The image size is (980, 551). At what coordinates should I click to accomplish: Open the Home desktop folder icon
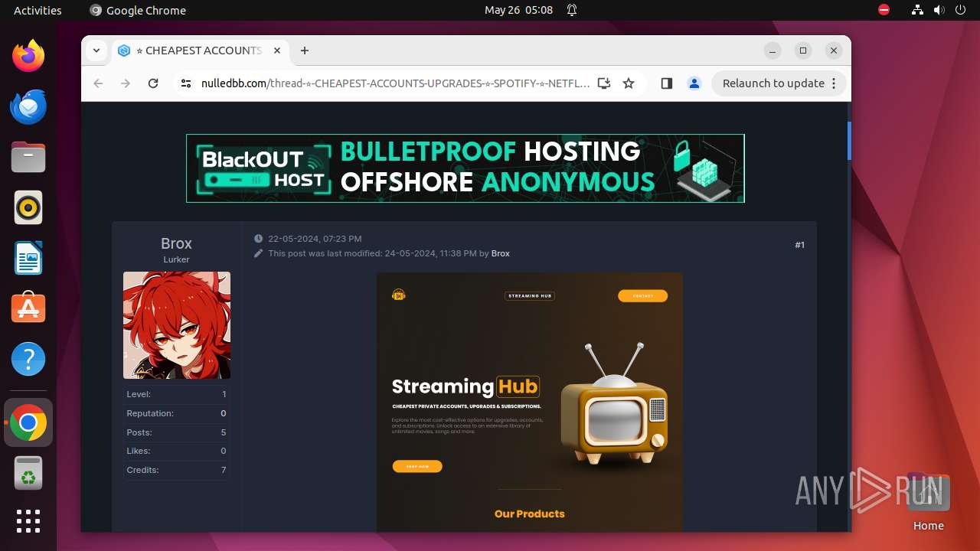pyautogui.click(x=928, y=502)
